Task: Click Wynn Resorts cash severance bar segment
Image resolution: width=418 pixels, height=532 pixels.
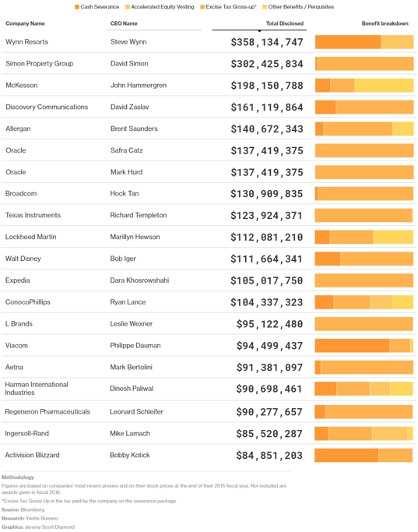Action: (348, 42)
